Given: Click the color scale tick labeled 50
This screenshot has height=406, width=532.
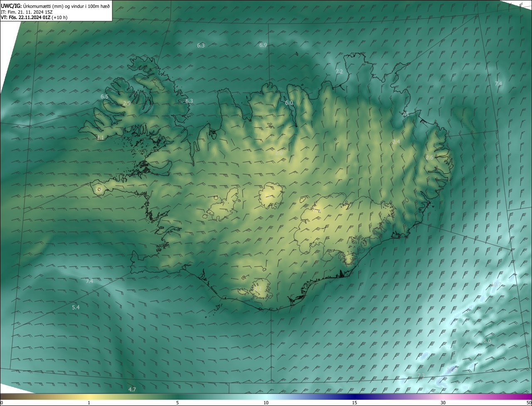Looking at the screenshot, I should pos(529,403).
